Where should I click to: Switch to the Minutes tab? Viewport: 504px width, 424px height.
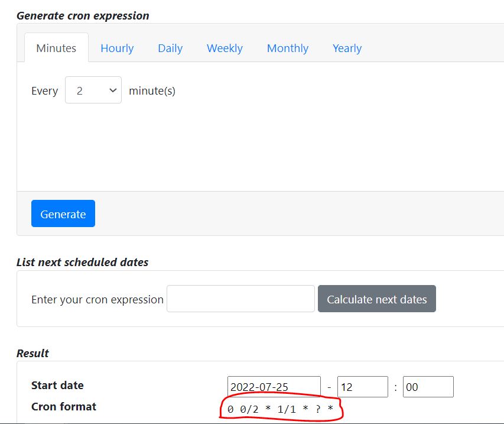56,48
